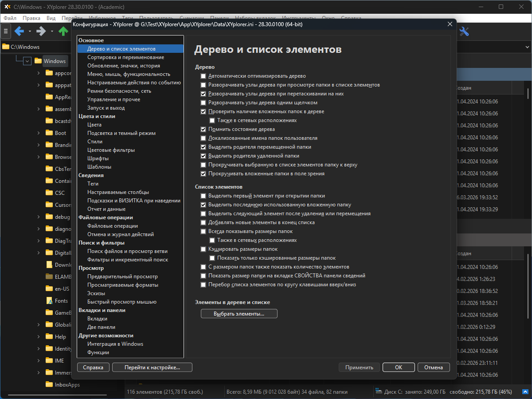Click the green Up arrow icon
Image resolution: width=532 pixels, height=399 pixels.
tap(63, 31)
